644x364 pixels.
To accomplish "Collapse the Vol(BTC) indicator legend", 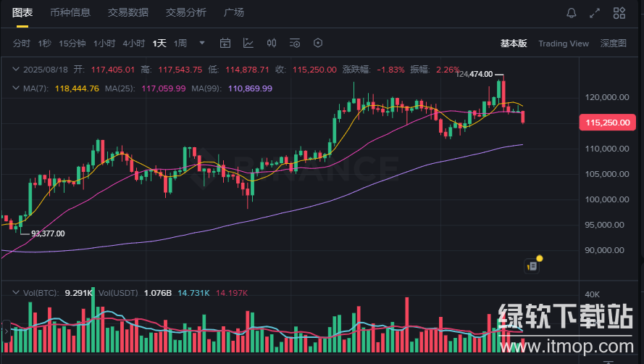I will point(17,293).
